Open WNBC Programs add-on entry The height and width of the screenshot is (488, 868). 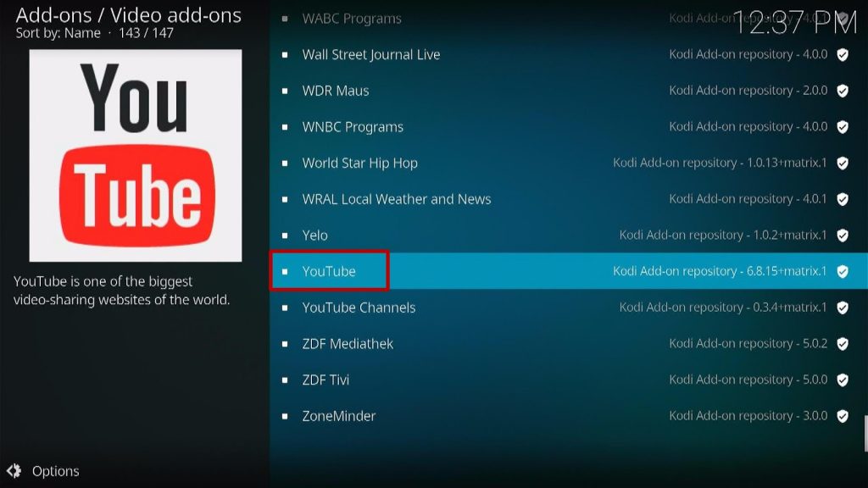(569, 127)
